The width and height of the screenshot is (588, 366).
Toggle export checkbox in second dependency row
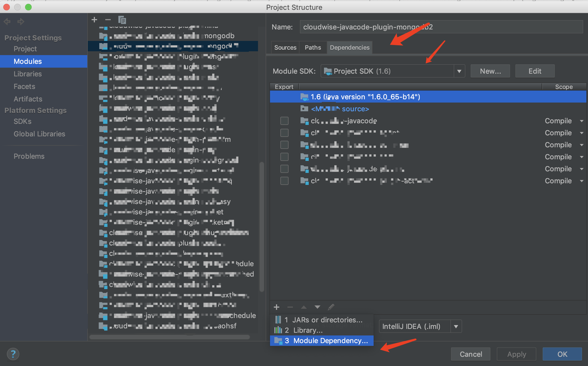(x=284, y=133)
